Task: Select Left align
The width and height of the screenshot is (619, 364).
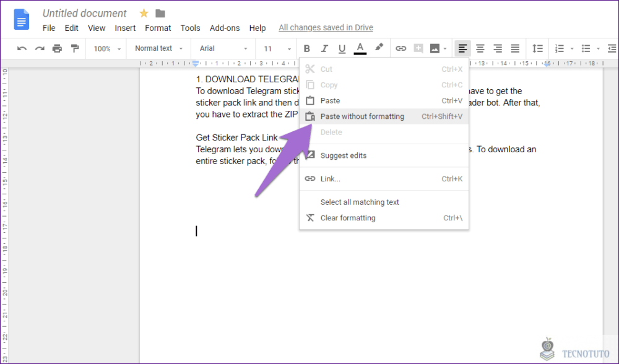Action: tap(462, 48)
